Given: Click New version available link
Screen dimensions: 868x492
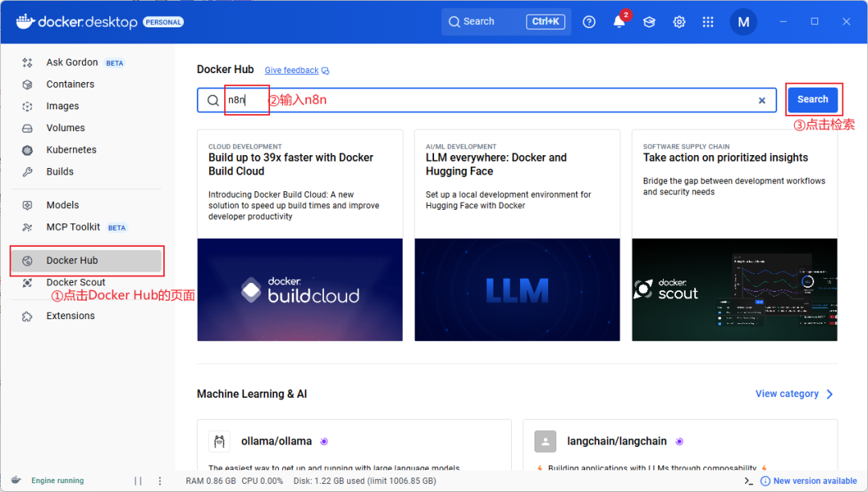Looking at the screenshot, I should coord(815,481).
